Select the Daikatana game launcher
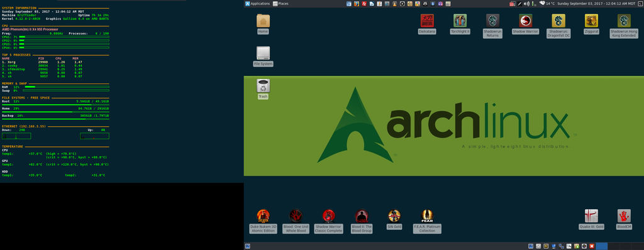The width and height of the screenshot is (644, 250). pos(427,24)
